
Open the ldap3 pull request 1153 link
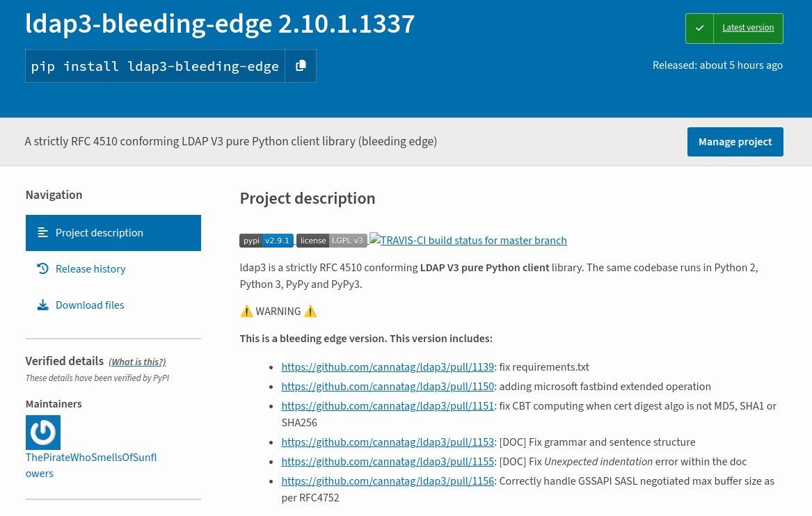pos(388,442)
